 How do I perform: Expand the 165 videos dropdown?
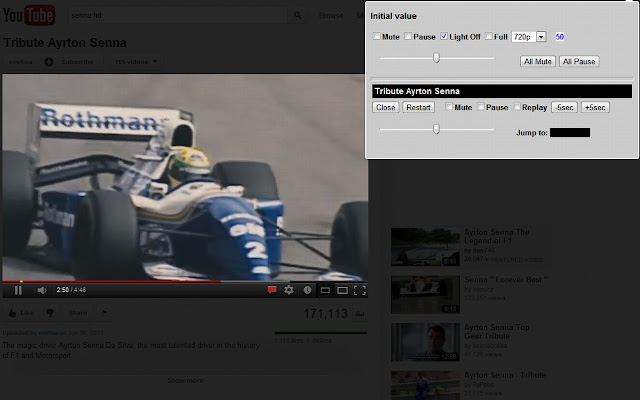coord(136,62)
